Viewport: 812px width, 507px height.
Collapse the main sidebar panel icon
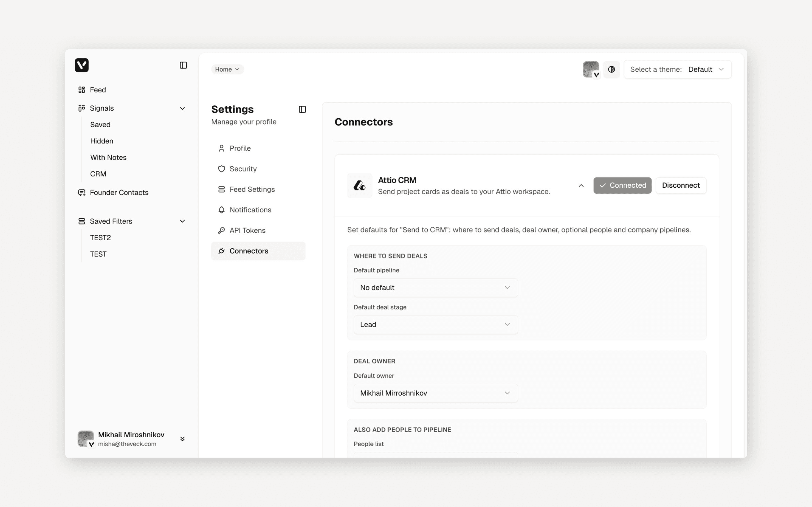[x=183, y=65]
